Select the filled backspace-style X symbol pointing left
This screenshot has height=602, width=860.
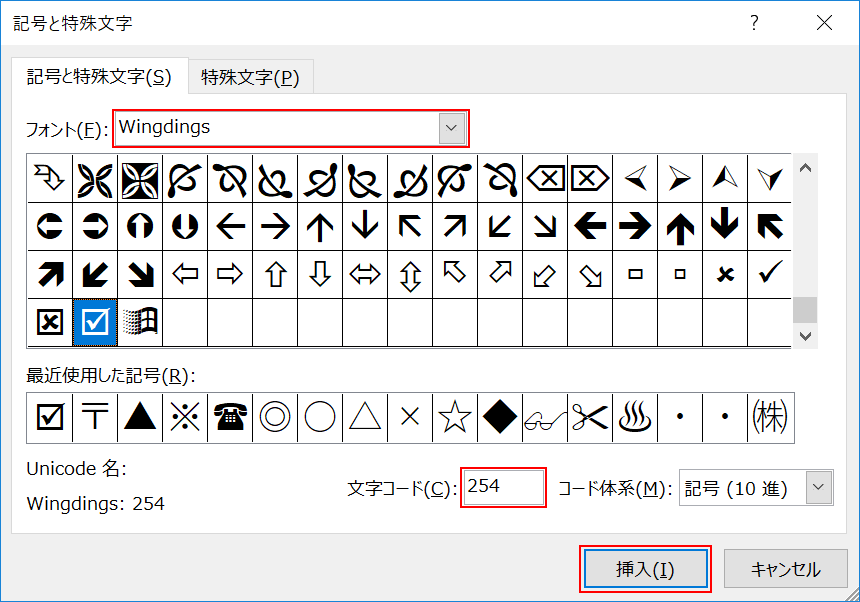pyautogui.click(x=545, y=178)
